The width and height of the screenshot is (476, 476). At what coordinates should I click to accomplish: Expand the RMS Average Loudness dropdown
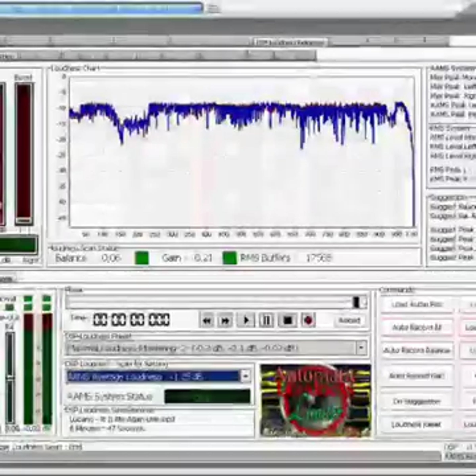pos(245,376)
